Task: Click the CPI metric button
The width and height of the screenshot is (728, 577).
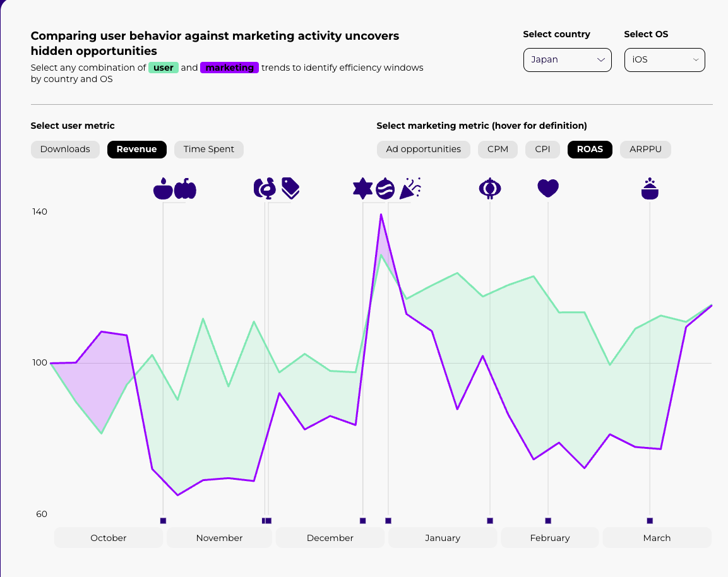Action: (x=542, y=150)
